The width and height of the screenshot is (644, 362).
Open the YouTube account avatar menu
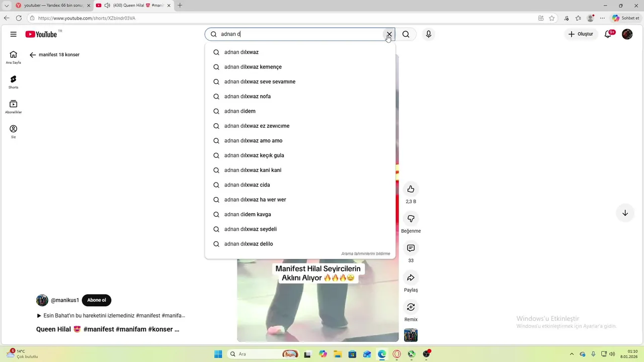click(x=627, y=34)
